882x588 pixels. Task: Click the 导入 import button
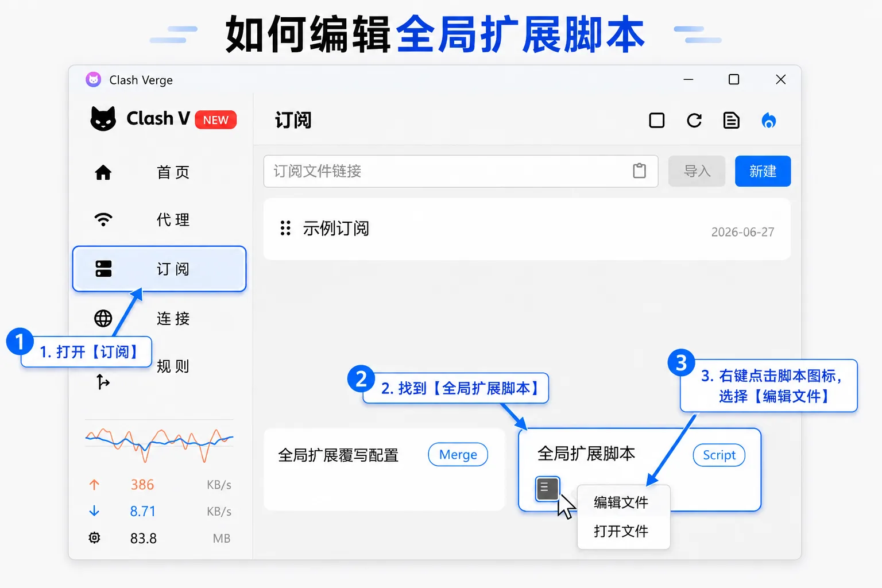(697, 171)
